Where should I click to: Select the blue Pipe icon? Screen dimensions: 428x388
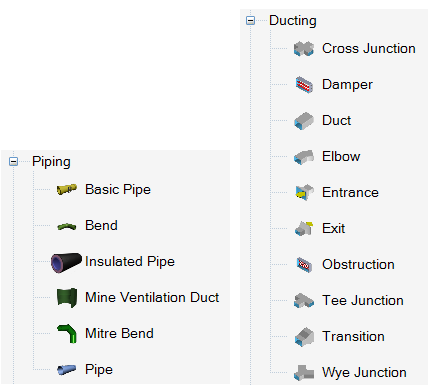[x=66, y=369]
